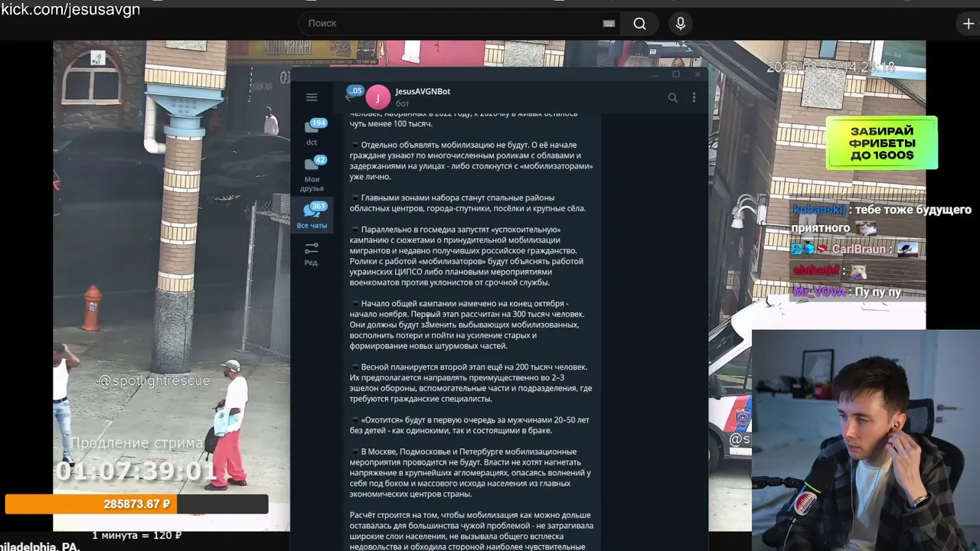This screenshot has height=551, width=980.
Task: Click the streamer webcam overlay
Action: tap(866, 440)
